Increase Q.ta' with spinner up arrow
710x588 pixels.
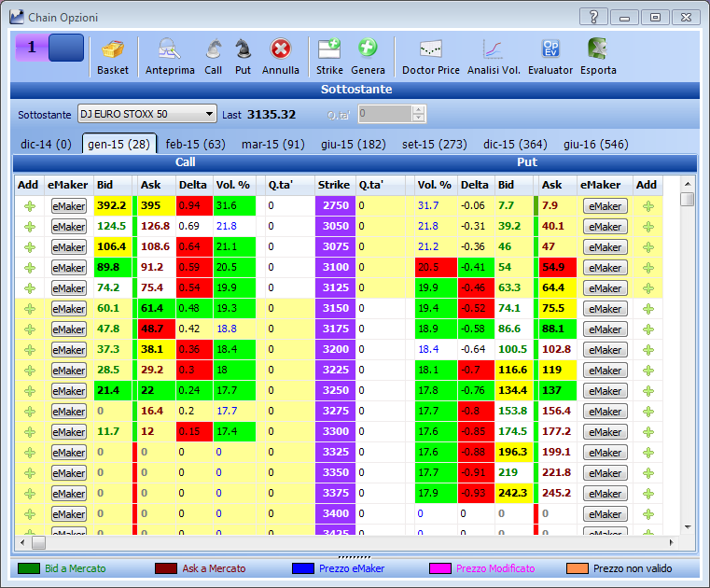click(x=419, y=109)
